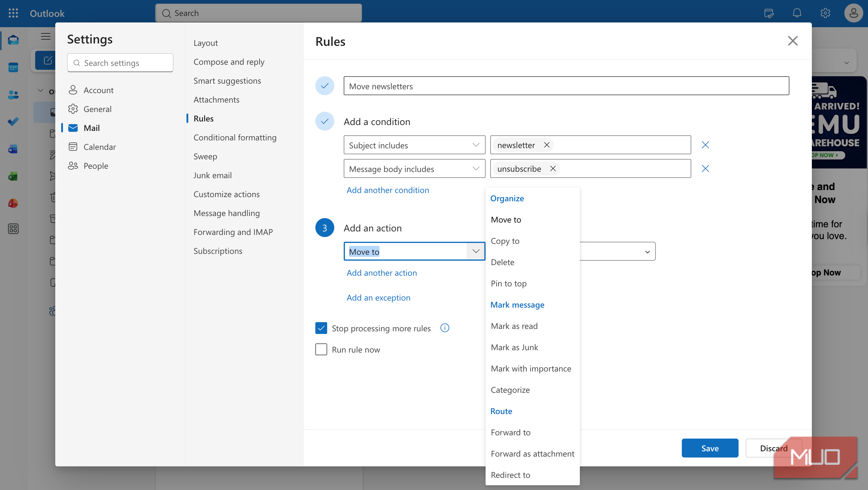Remove the unsubscribe keyword chip
Screen dimensions: 868x490
(553, 168)
